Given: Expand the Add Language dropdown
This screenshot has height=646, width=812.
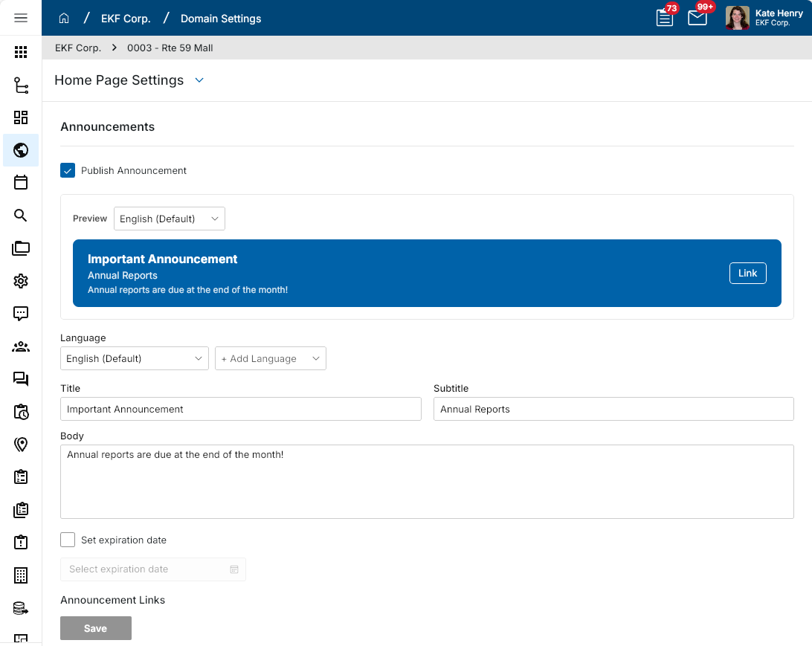Looking at the screenshot, I should tap(270, 358).
